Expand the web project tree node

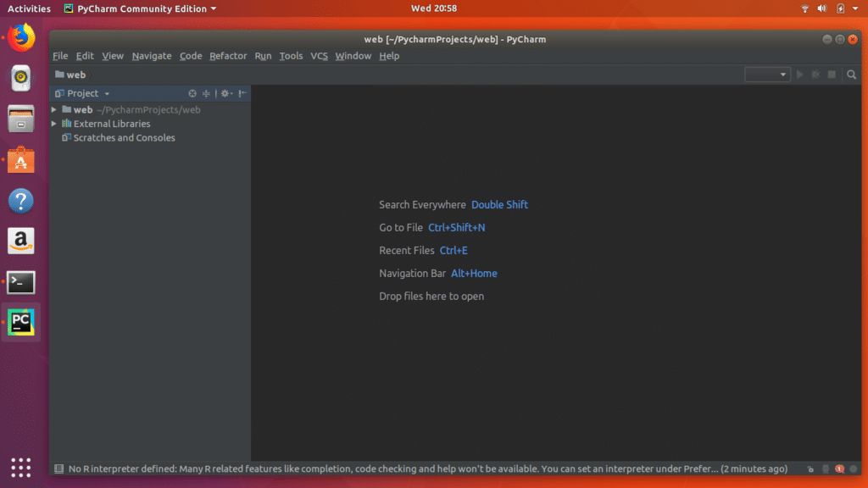click(53, 109)
